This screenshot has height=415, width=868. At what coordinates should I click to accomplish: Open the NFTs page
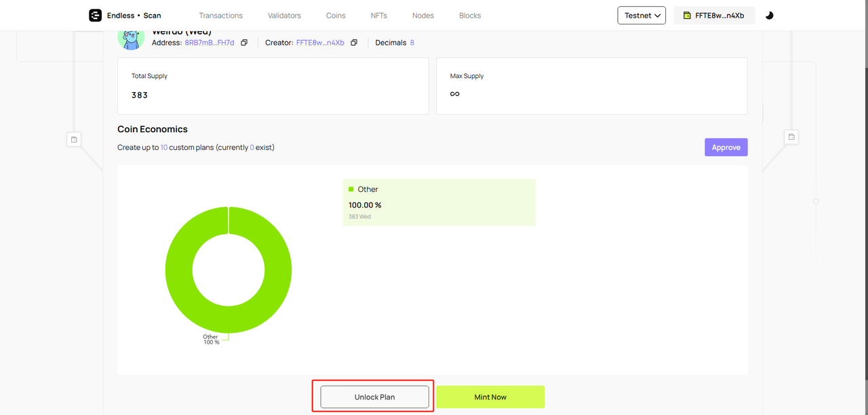[379, 16]
